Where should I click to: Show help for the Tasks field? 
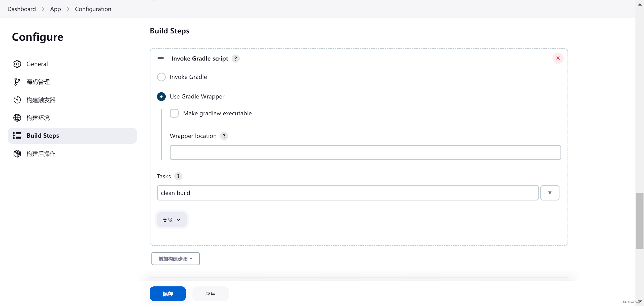click(178, 176)
